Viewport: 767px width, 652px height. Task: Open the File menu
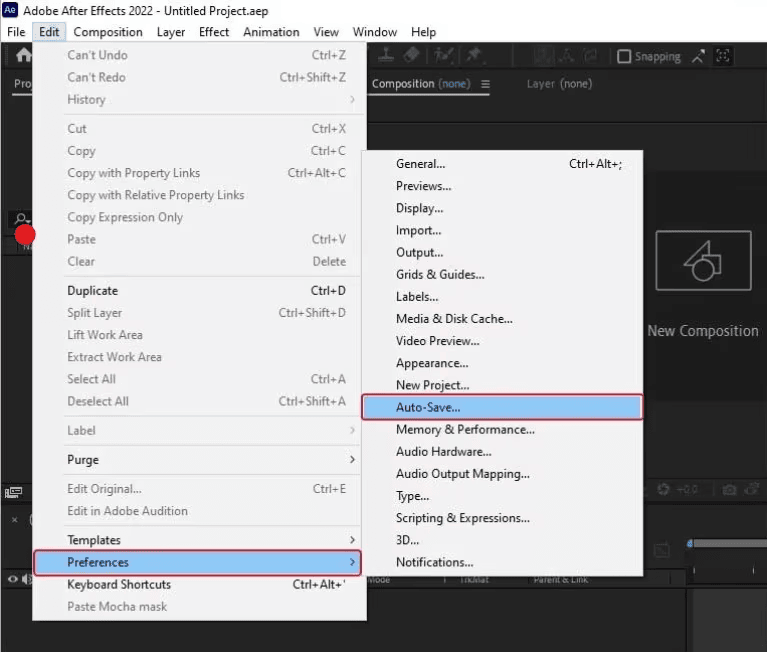click(x=16, y=32)
